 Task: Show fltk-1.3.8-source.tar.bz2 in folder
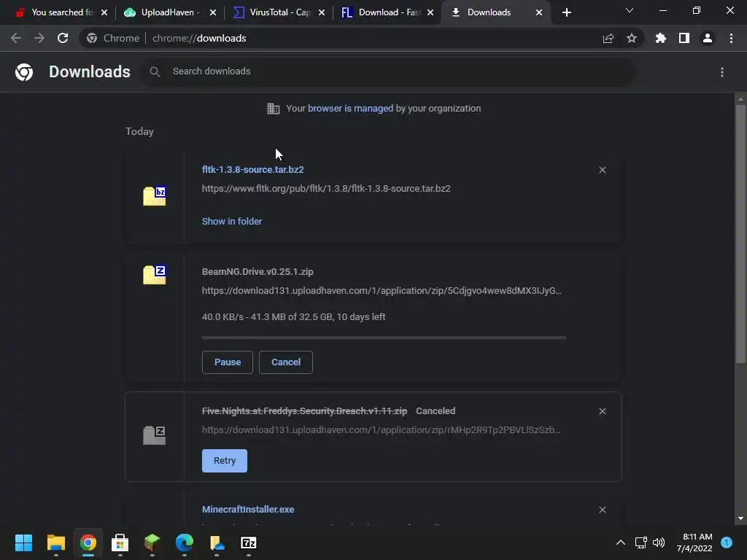click(231, 222)
